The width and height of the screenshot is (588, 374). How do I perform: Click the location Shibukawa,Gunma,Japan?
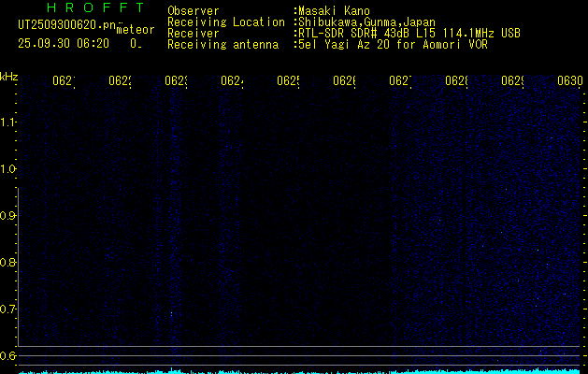[x=365, y=22]
